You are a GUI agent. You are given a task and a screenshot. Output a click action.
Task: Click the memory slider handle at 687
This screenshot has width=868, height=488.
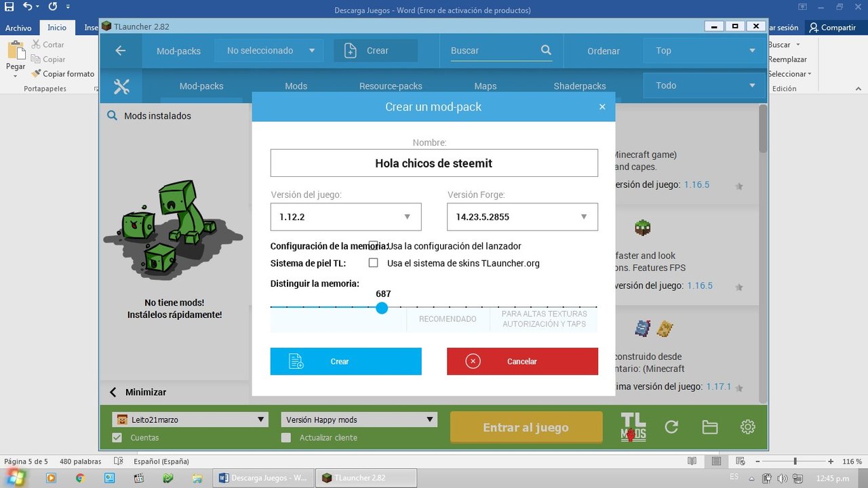point(382,308)
